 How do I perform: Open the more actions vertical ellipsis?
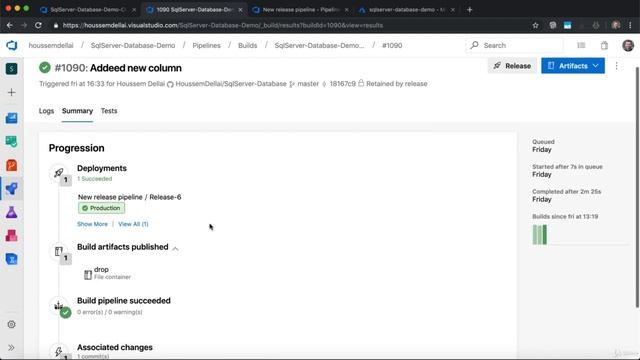coord(616,66)
